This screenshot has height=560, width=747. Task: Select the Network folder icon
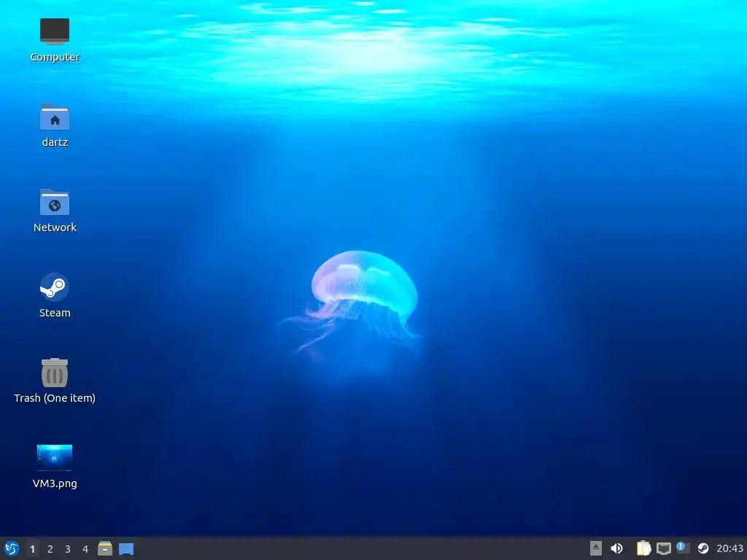(54, 203)
